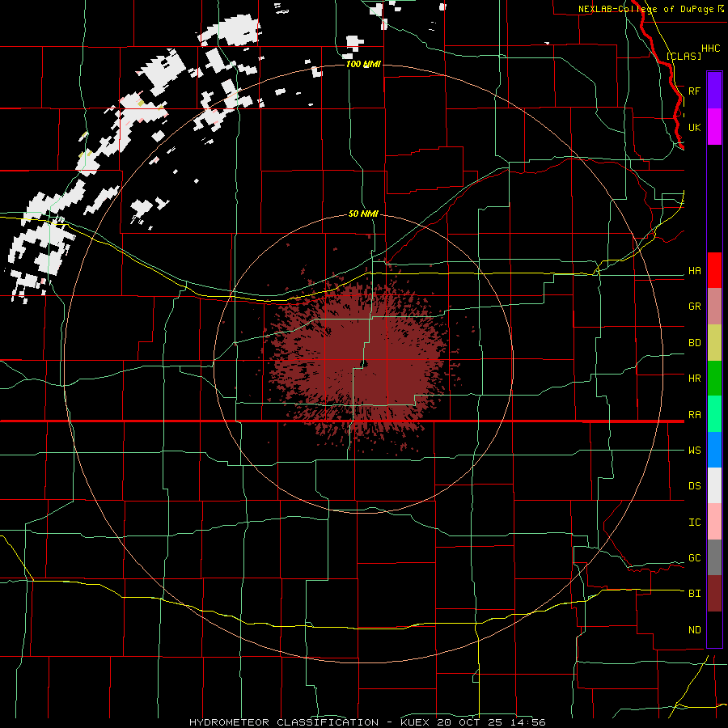Click the 14:56 timestamp
Viewport: 728px width, 728px height.
click(527, 722)
